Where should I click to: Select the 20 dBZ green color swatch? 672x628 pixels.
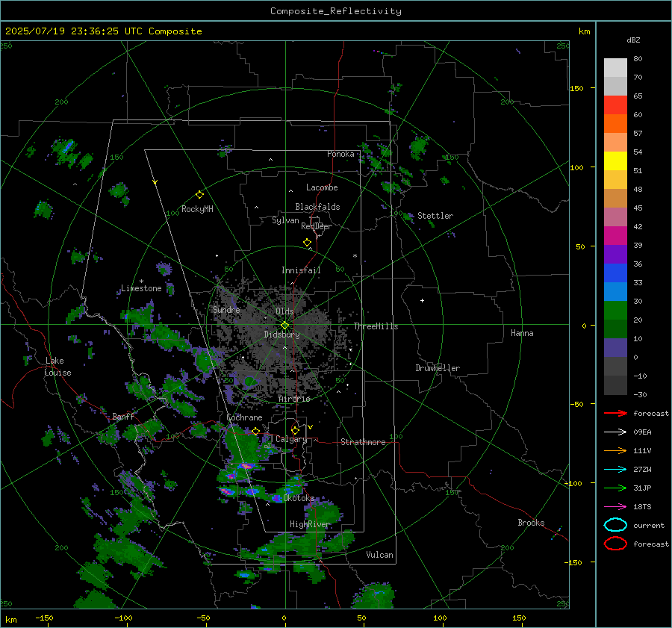click(x=615, y=311)
